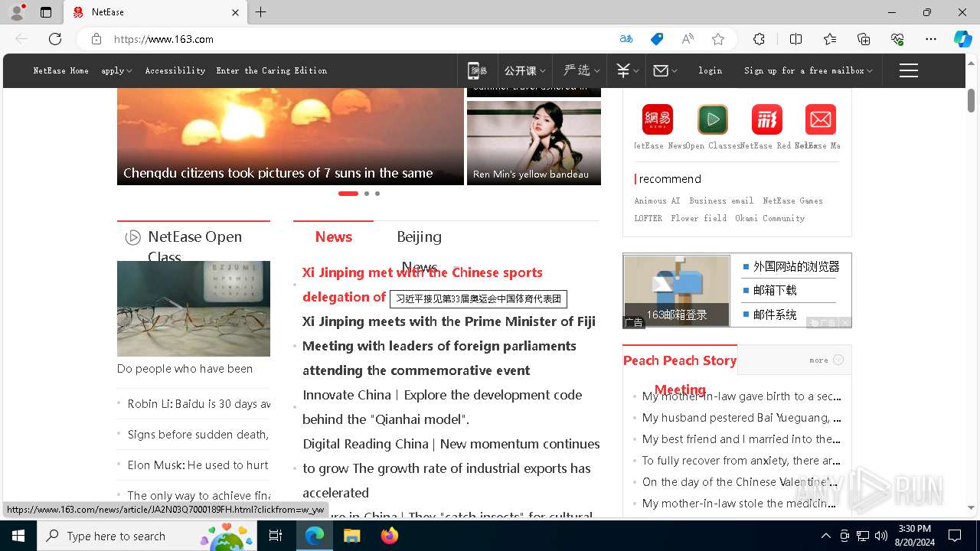Show hidden system tray icons
The image size is (980, 551).
tap(825, 536)
